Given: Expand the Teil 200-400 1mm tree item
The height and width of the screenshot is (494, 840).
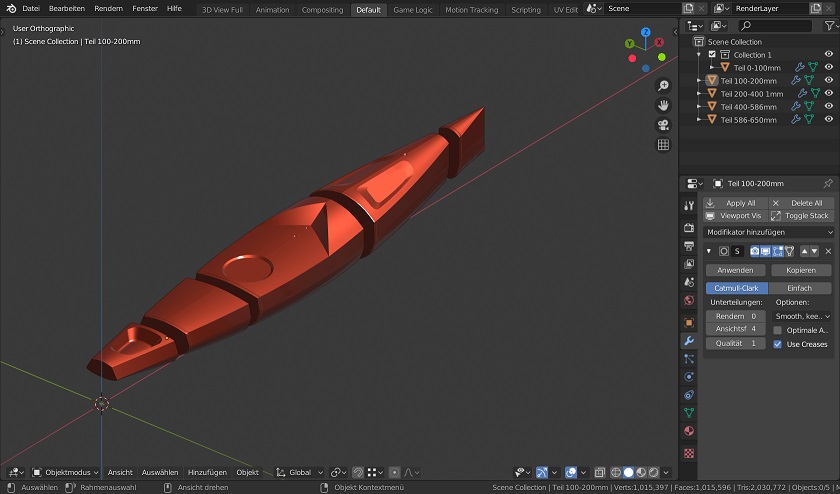Looking at the screenshot, I should coord(700,93).
